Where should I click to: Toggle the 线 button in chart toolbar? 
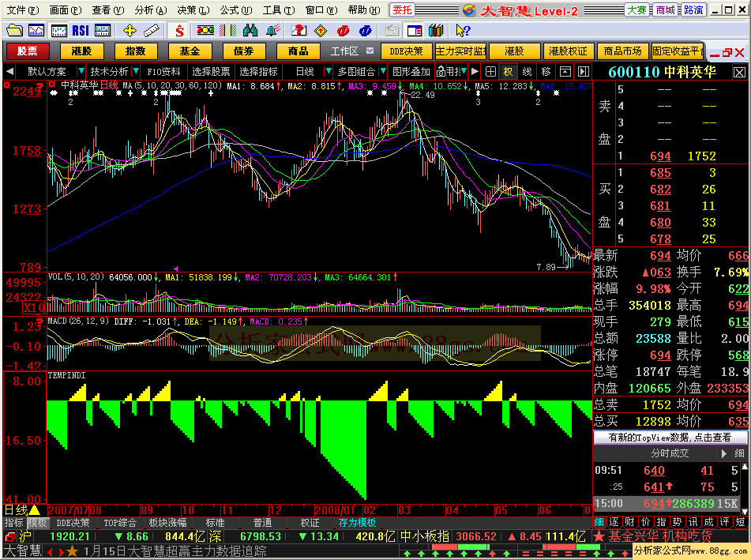[527, 72]
